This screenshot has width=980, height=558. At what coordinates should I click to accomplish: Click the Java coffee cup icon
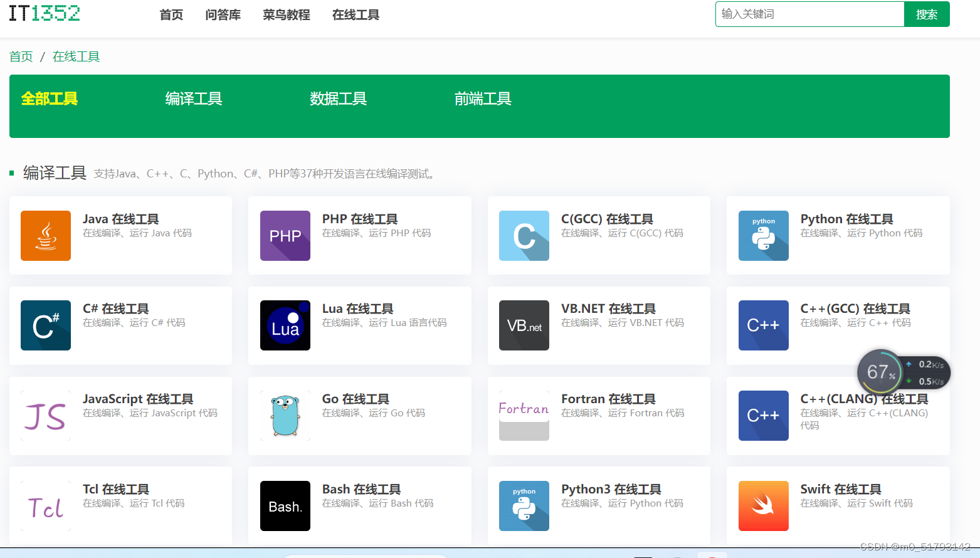(46, 236)
